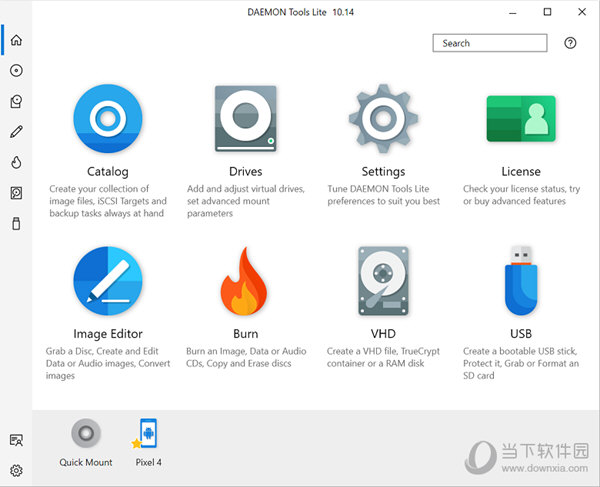Open the VHD hard drive icon
Screen dimensions: 600x487
pos(383,281)
